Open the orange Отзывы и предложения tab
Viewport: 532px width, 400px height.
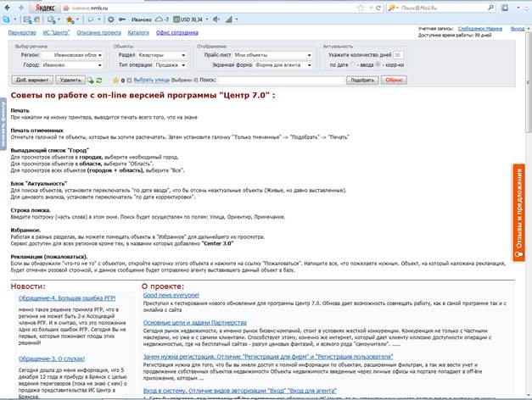[518, 213]
